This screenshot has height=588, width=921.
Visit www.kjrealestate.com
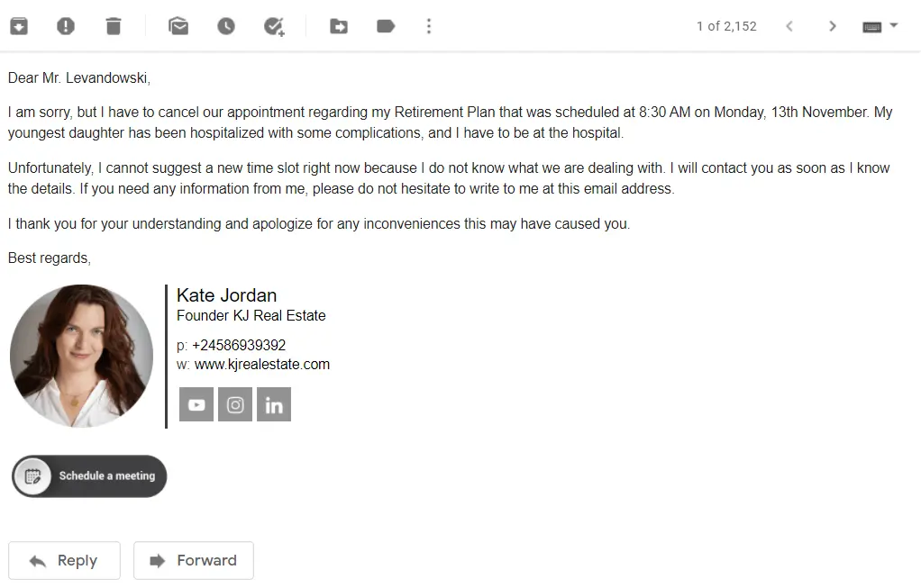pyautogui.click(x=261, y=364)
